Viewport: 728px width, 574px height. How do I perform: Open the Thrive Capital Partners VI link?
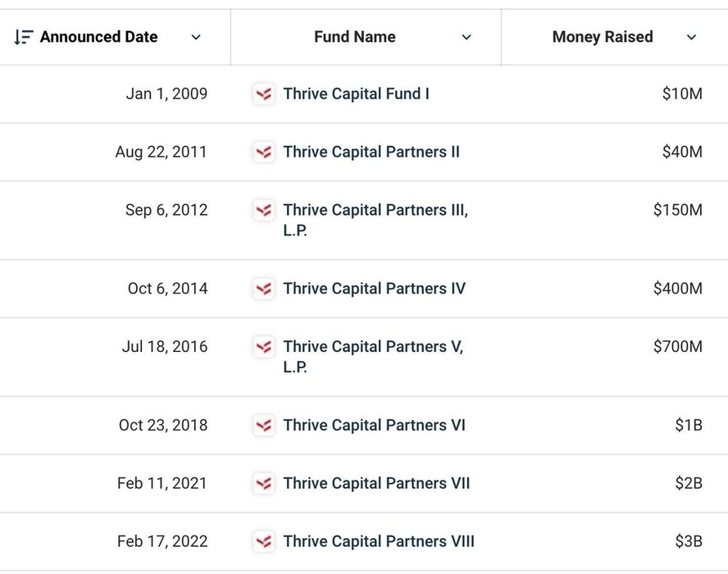pos(374,426)
